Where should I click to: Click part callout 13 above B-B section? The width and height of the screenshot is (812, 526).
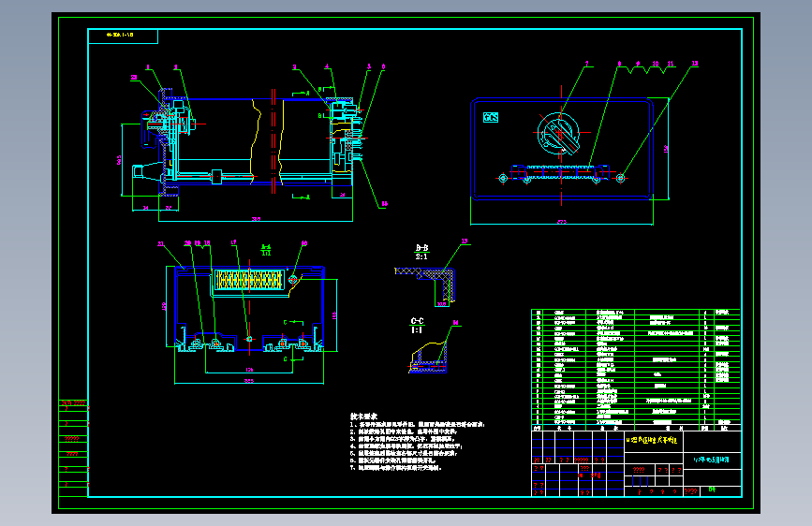point(464,241)
